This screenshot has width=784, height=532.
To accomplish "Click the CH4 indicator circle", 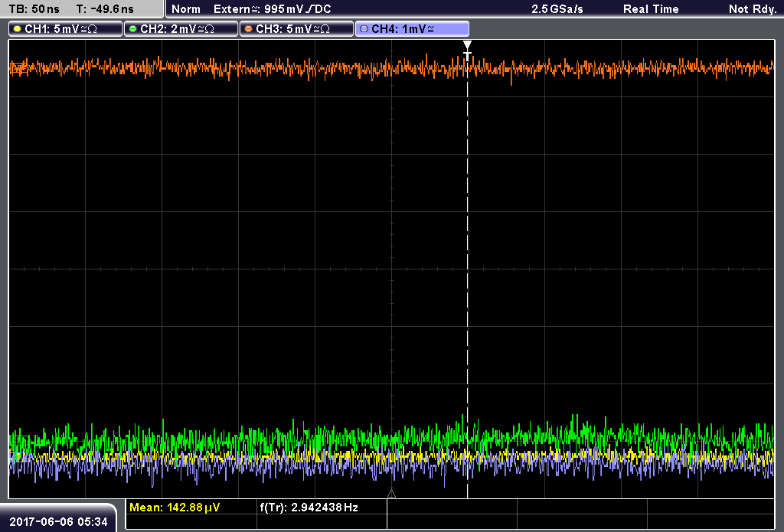I will (364, 29).
